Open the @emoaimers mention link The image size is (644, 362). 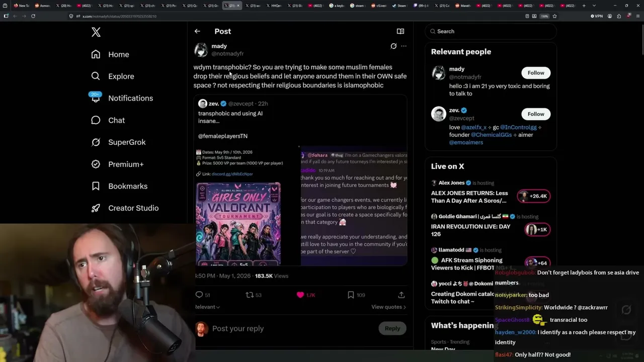pyautogui.click(x=466, y=142)
